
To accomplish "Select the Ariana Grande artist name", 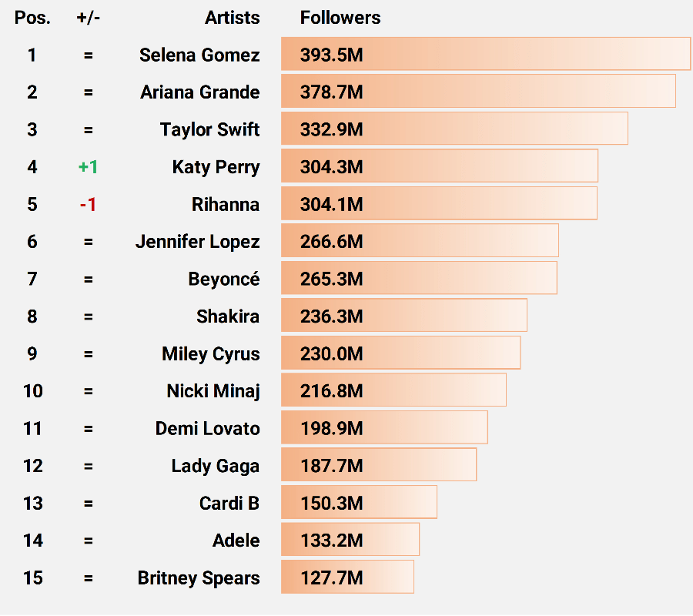I will click(199, 92).
